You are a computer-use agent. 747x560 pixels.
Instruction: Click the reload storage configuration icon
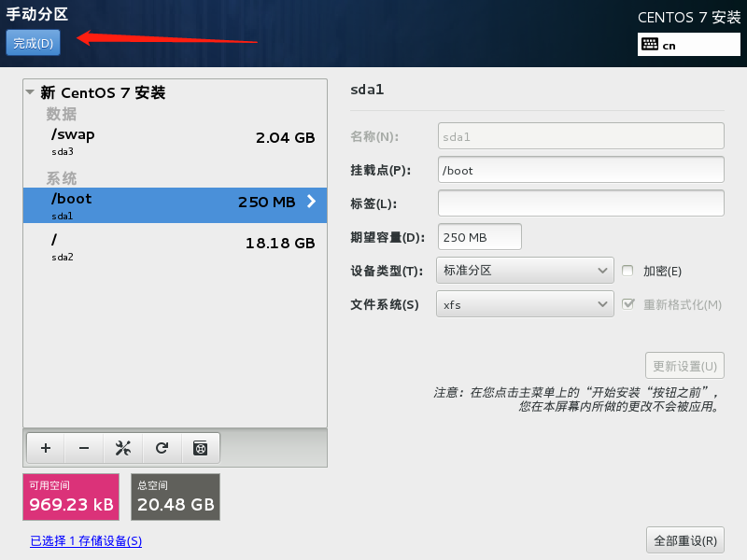(162, 448)
